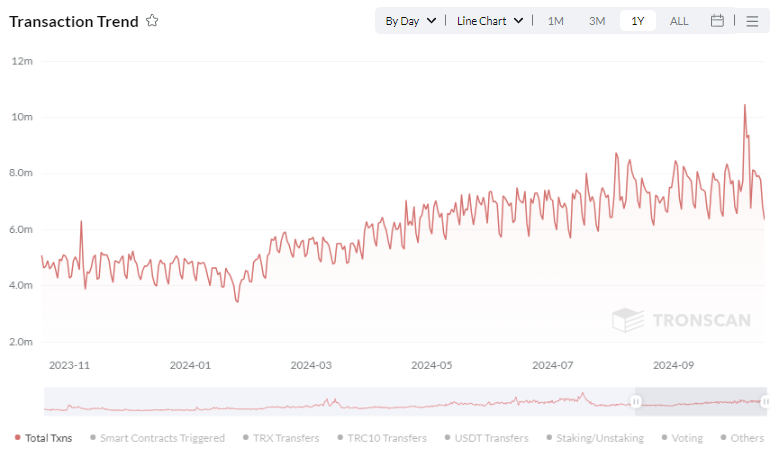The width and height of the screenshot is (777, 450).
Task: Click the Transaction Trend title
Action: click(x=74, y=21)
